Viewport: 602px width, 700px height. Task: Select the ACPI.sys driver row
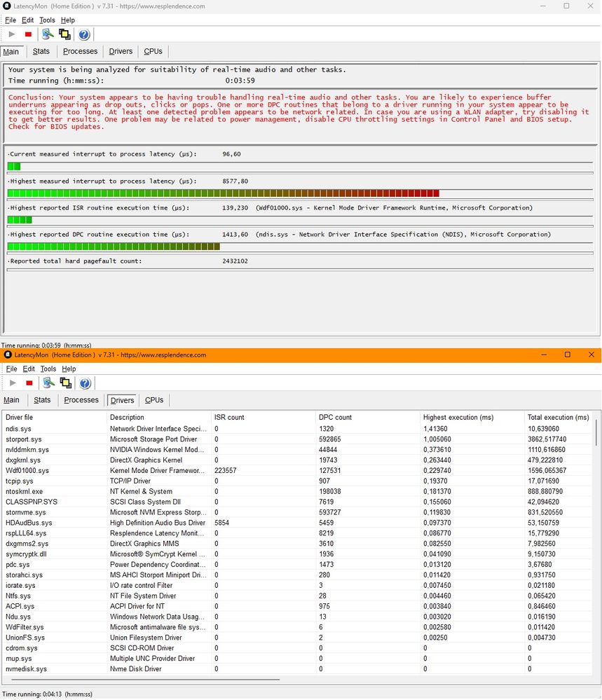click(297, 606)
